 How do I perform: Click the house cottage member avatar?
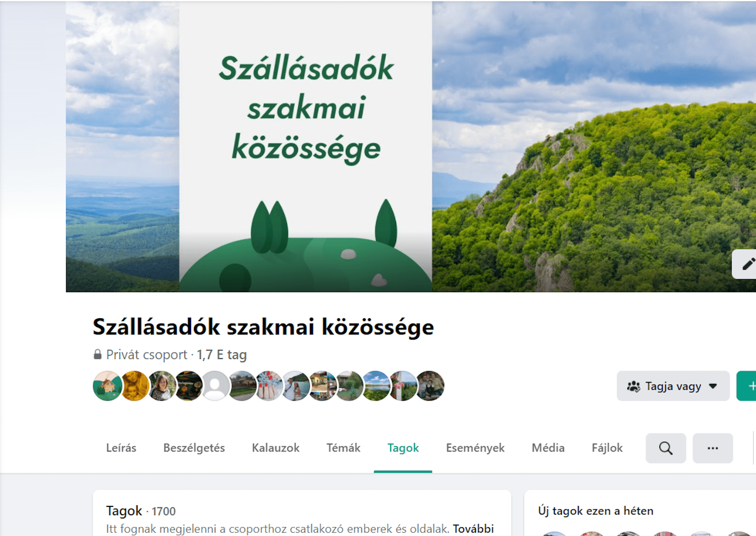click(107, 386)
